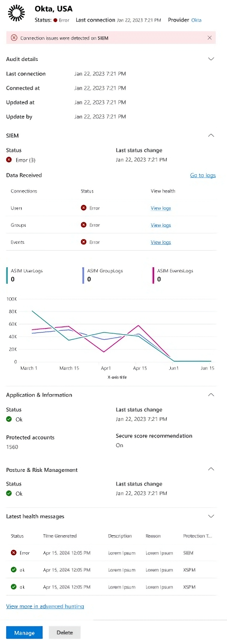This screenshot has width=227, height=644.
Task: Open the Go to logs link
Action: click(x=203, y=175)
